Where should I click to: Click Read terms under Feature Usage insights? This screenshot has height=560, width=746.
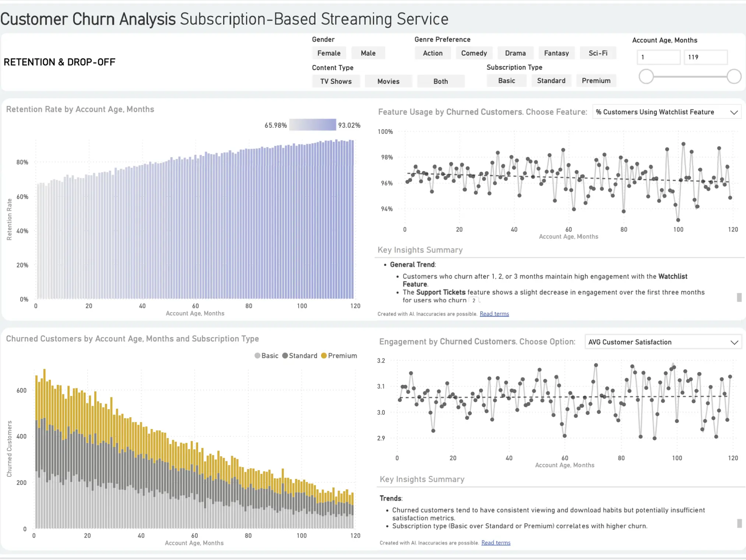point(494,314)
